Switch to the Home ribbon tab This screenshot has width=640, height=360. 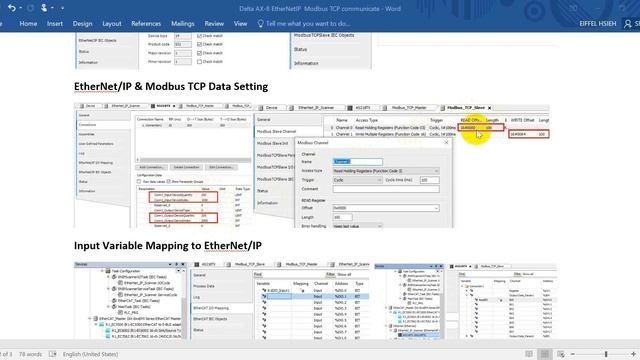(28, 24)
